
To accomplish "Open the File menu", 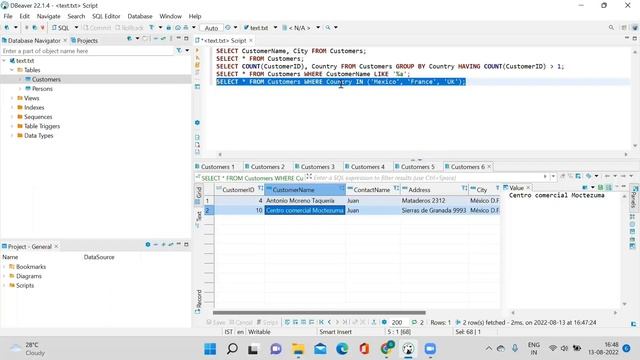I will coord(8,16).
